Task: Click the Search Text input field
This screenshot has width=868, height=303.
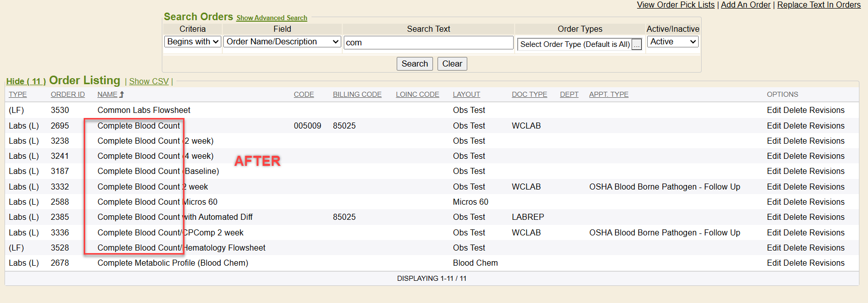Action: tap(428, 43)
